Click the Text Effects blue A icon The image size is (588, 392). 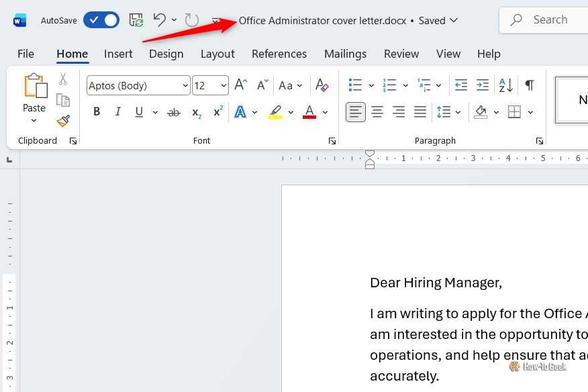(x=240, y=111)
